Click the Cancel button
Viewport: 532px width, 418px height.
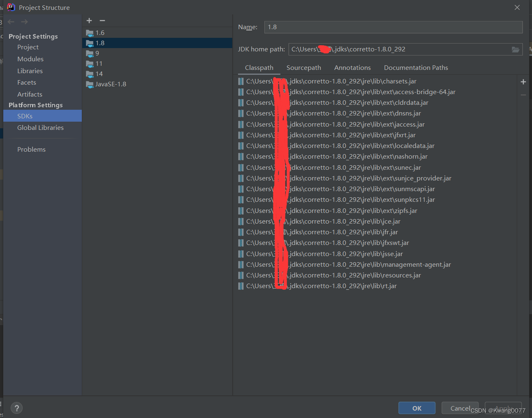click(460, 408)
